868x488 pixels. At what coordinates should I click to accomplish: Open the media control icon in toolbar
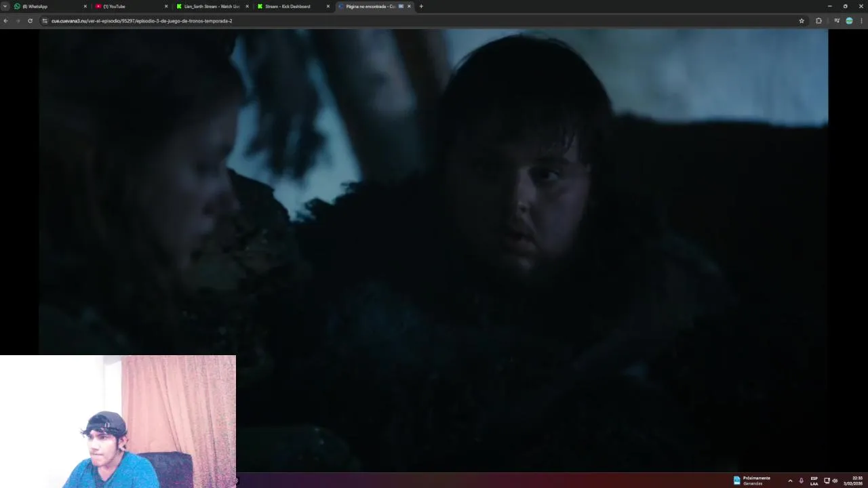pyautogui.click(x=837, y=21)
